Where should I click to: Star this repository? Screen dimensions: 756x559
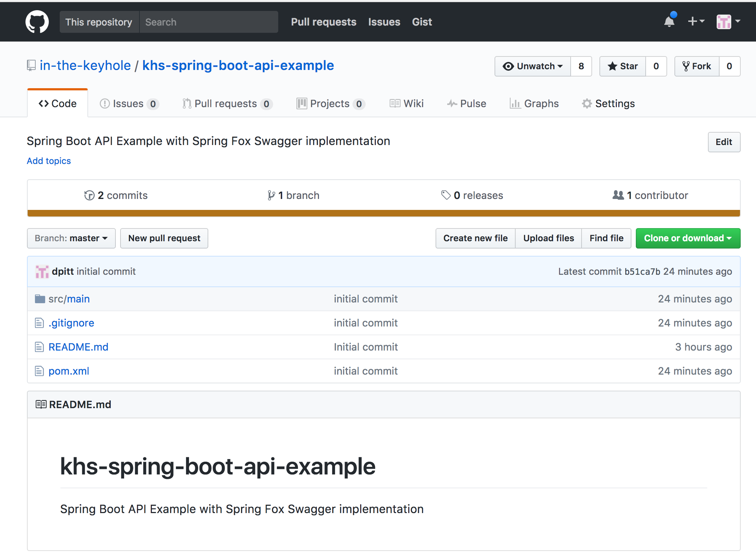click(623, 66)
